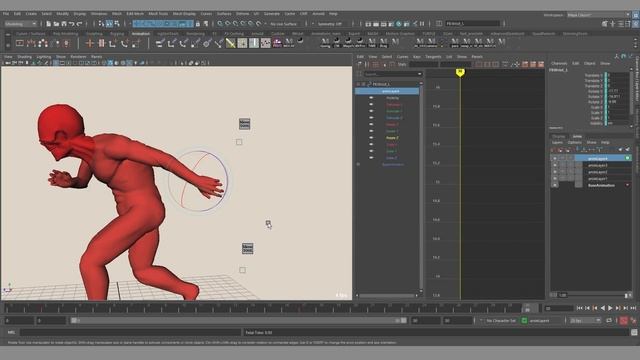
Task: Select the animLayer1 layer row
Action: [597, 178]
